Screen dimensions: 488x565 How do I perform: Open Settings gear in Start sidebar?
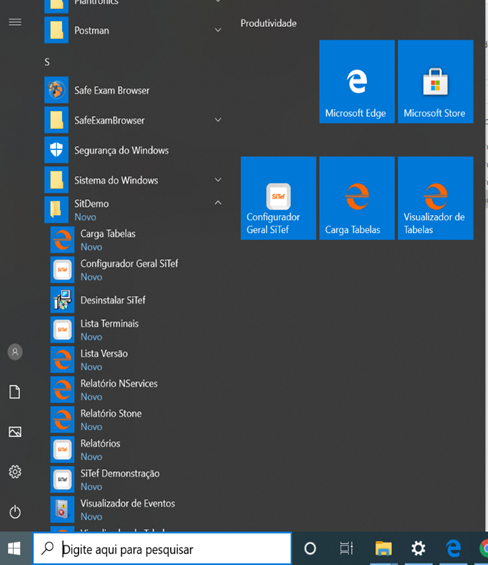15,472
